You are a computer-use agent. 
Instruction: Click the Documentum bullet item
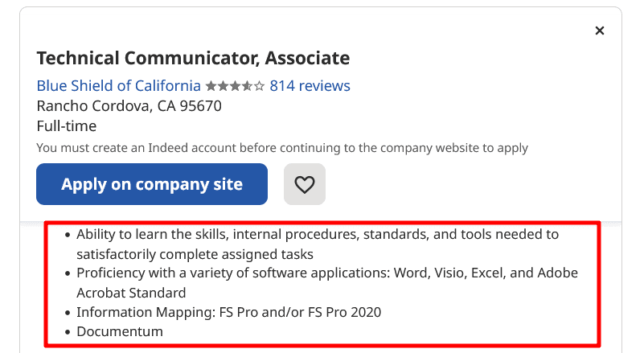point(120,331)
